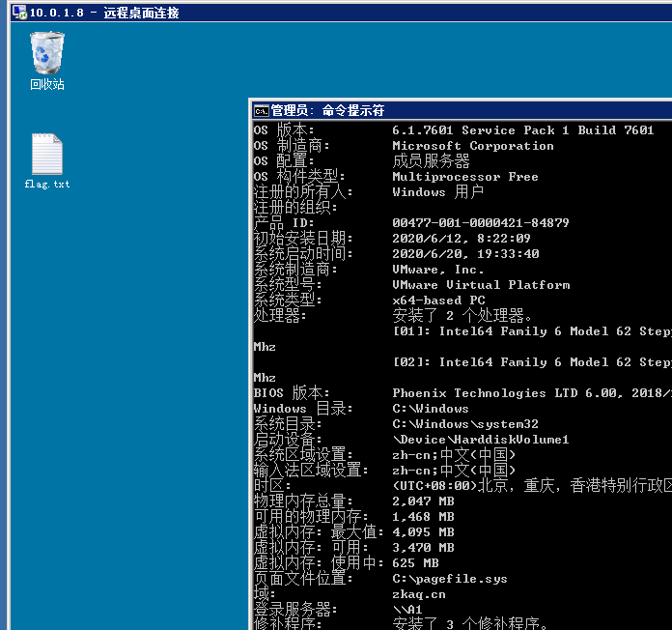
Task: Click the Windows 用户 registered owner text
Action: pyautogui.click(x=438, y=191)
